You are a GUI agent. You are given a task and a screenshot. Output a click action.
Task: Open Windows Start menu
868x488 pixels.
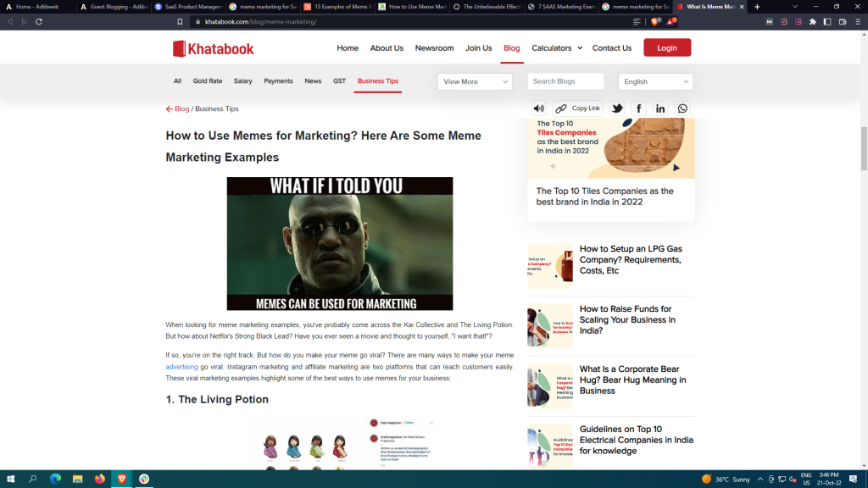pyautogui.click(x=10, y=479)
